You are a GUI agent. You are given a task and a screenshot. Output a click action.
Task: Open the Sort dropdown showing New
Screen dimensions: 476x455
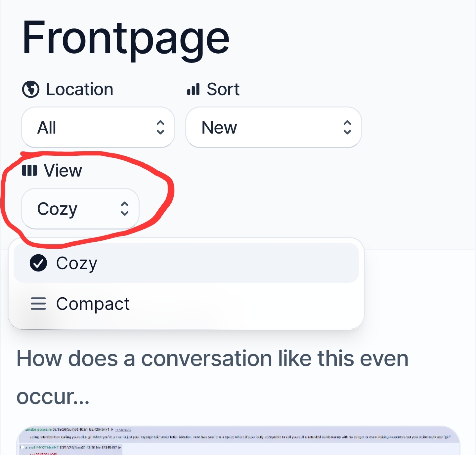click(x=274, y=127)
